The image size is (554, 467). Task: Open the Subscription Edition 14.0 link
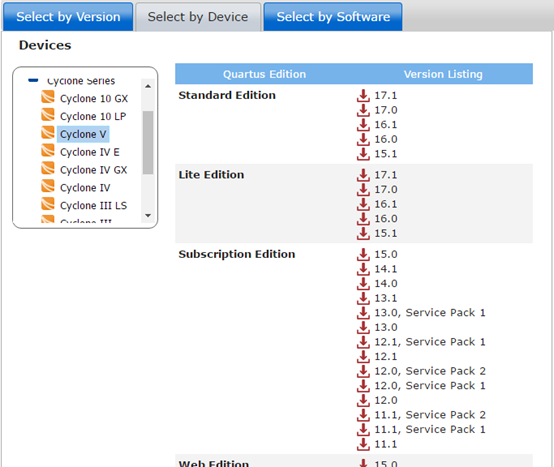(386, 284)
